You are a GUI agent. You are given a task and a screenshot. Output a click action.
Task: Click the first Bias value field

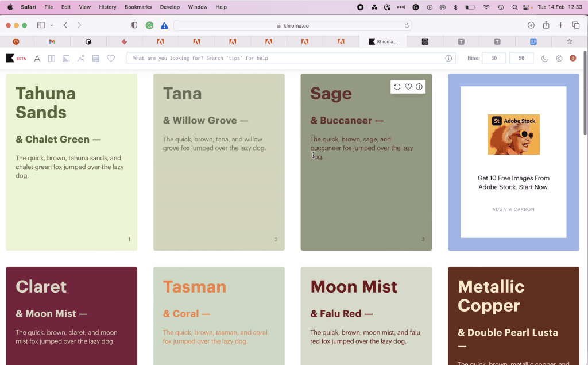point(494,58)
